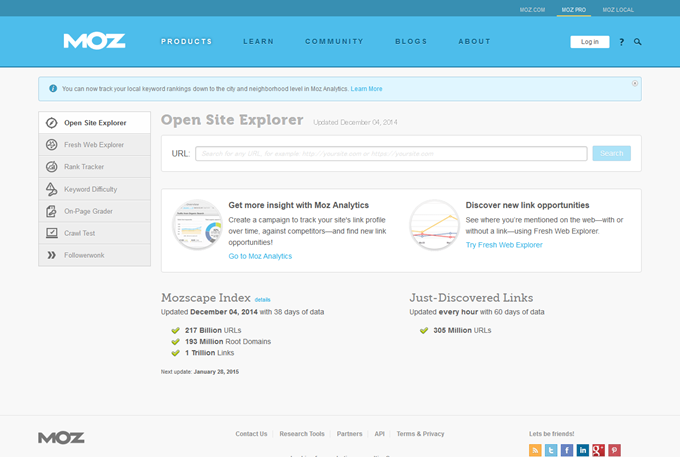Open the API footer link
This screenshot has width=680, height=457.
pos(379,434)
